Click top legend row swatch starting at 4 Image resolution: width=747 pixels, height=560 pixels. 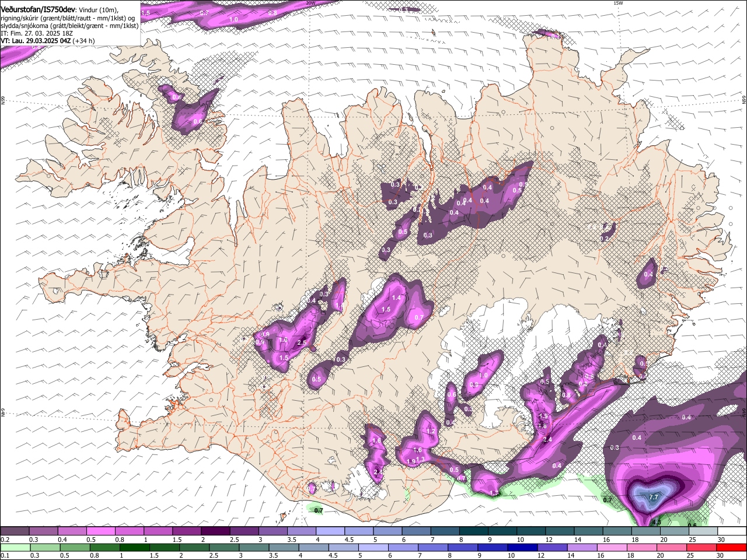(329, 531)
